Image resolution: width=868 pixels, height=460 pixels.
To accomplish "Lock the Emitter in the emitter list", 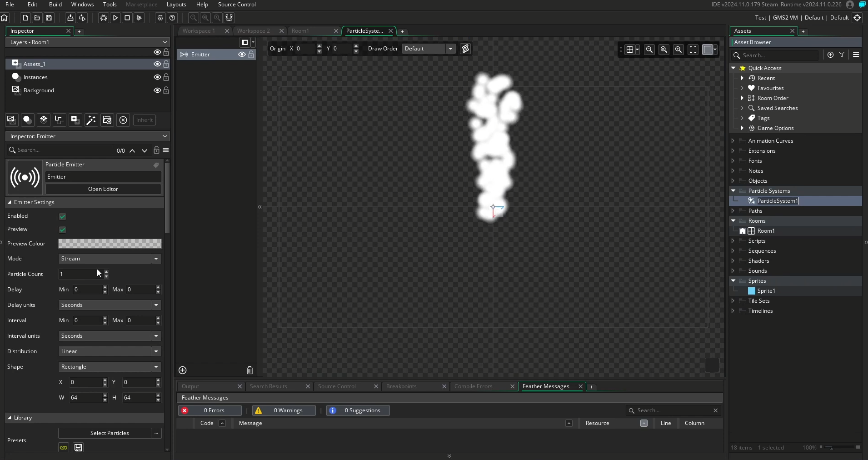I will tap(251, 55).
